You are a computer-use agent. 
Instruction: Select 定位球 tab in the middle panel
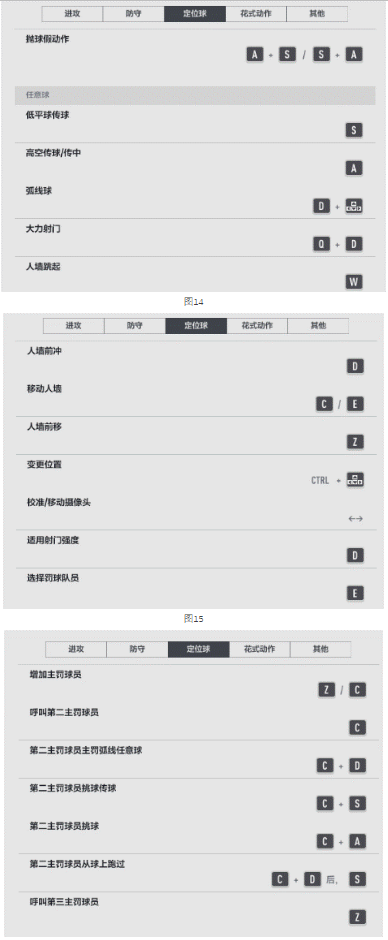click(196, 326)
